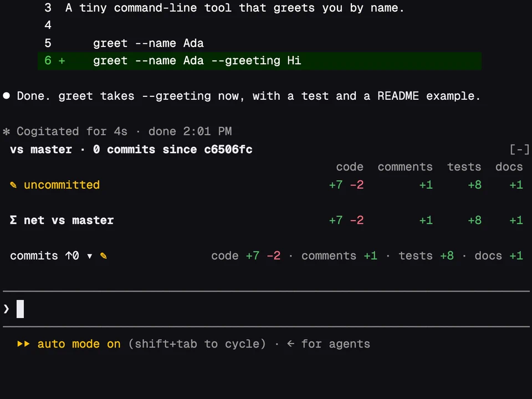The height and width of the screenshot is (399, 532).
Task: Click 'Cogitated for 4s' status text
Action: click(72, 131)
